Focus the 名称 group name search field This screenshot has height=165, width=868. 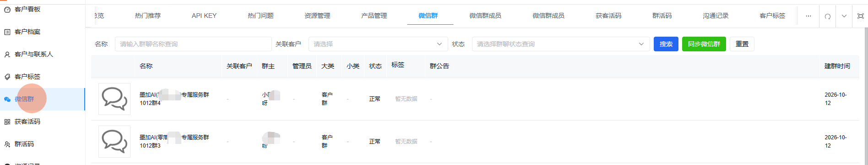coord(193,44)
